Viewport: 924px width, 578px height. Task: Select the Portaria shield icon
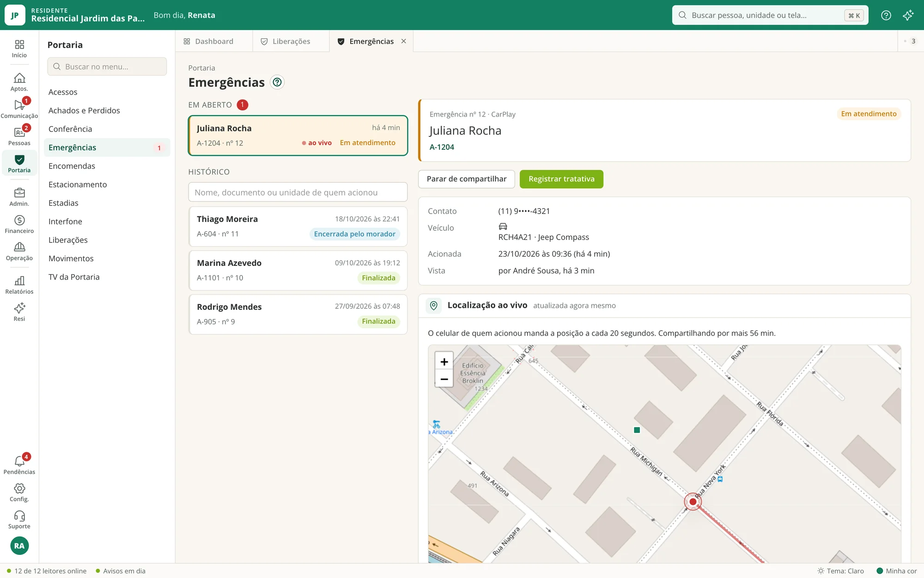tap(19, 164)
